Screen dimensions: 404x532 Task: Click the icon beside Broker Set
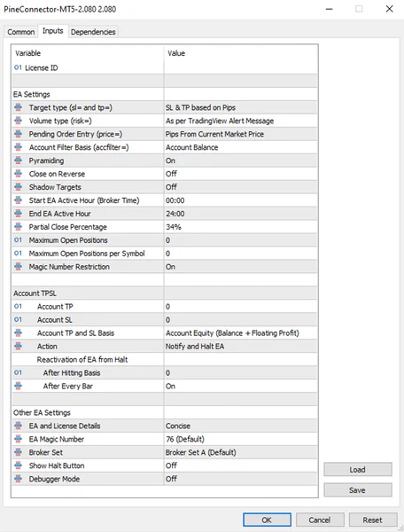pos(19,452)
